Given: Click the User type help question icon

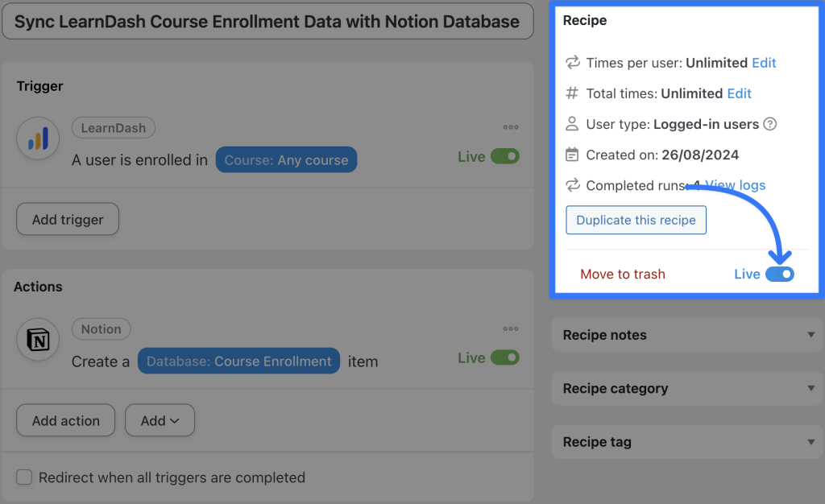Looking at the screenshot, I should [x=770, y=124].
